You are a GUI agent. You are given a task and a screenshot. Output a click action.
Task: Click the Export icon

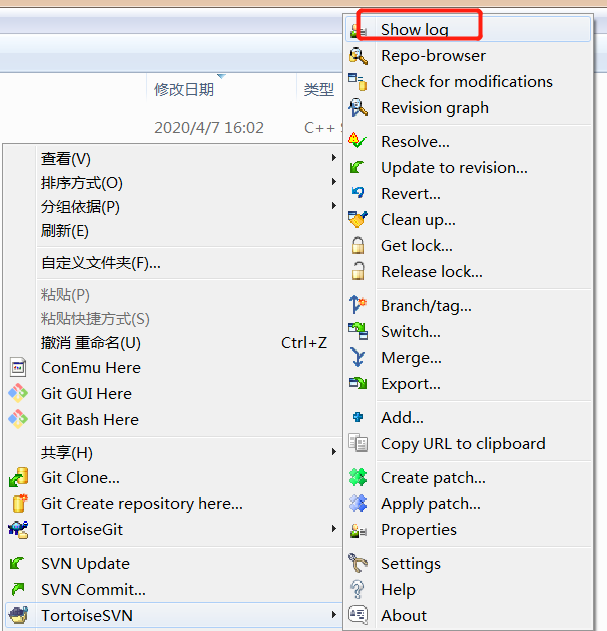pyautogui.click(x=358, y=383)
